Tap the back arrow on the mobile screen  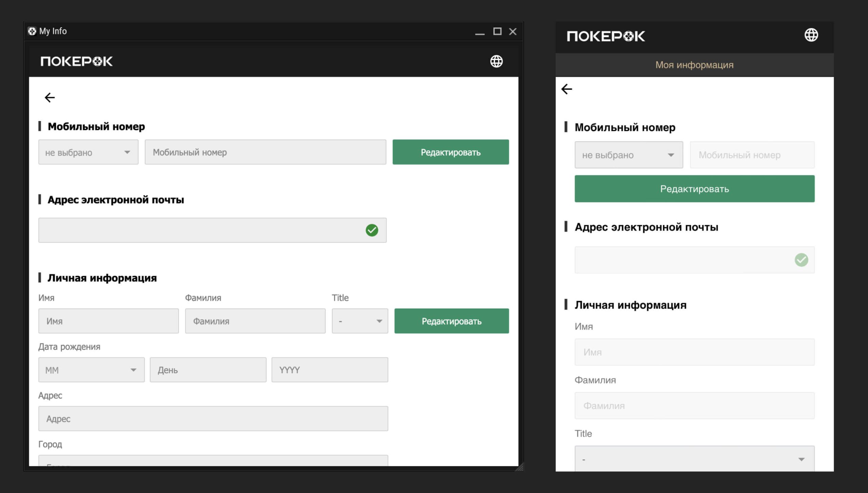click(x=567, y=89)
